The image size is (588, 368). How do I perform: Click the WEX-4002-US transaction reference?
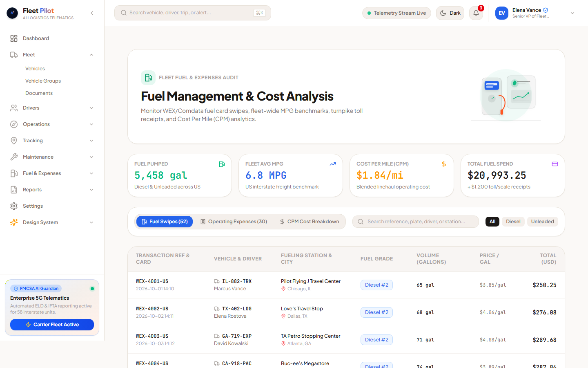tap(152, 309)
